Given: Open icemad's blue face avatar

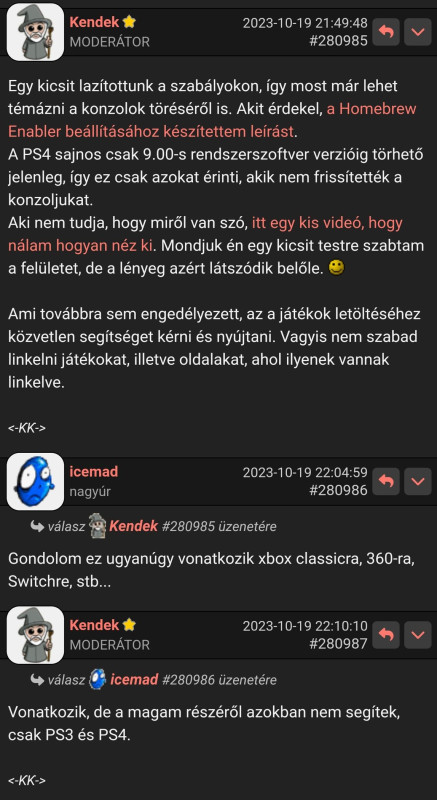Looking at the screenshot, I should tap(35, 481).
